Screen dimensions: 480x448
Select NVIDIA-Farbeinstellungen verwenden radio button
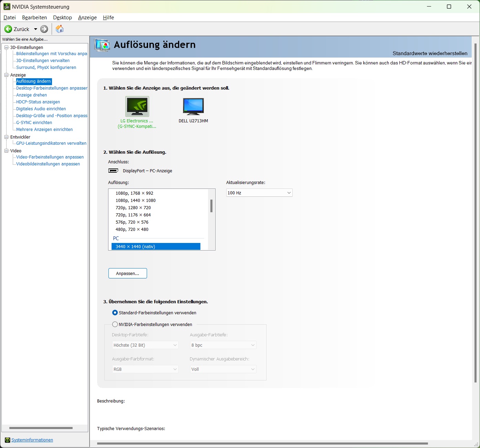pos(115,324)
